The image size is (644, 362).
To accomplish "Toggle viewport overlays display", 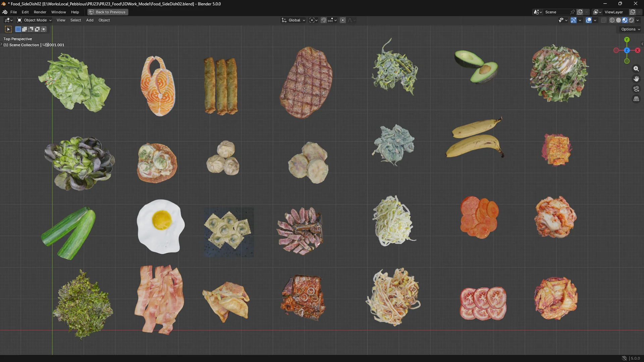I will point(589,20).
